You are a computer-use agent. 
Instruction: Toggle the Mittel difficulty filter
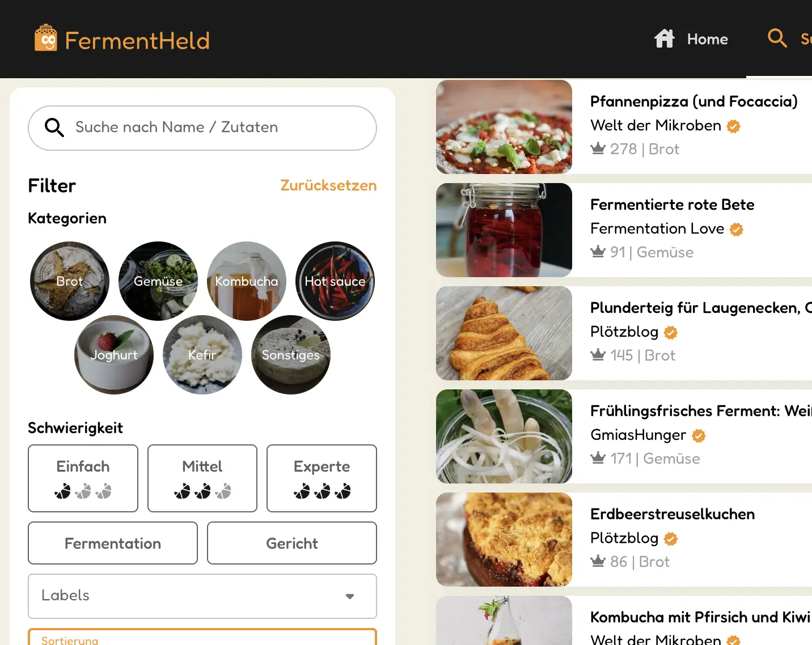202,478
